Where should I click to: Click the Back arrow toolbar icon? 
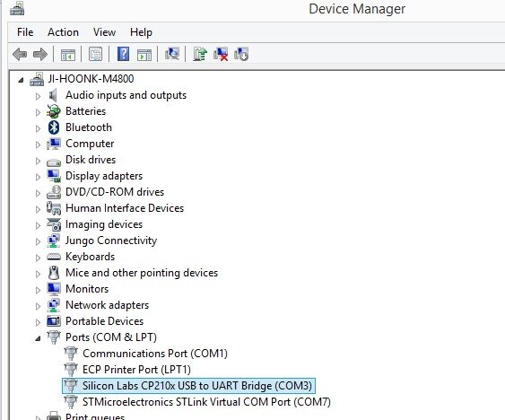click(20, 54)
